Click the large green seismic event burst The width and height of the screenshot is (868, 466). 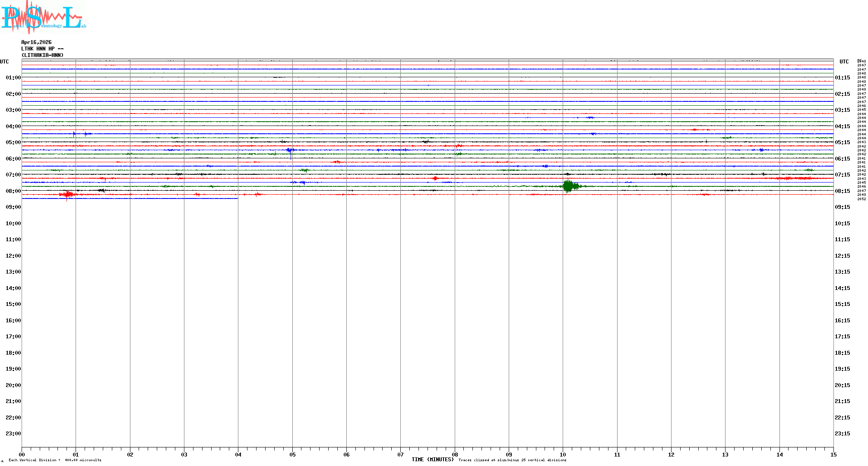569,186
